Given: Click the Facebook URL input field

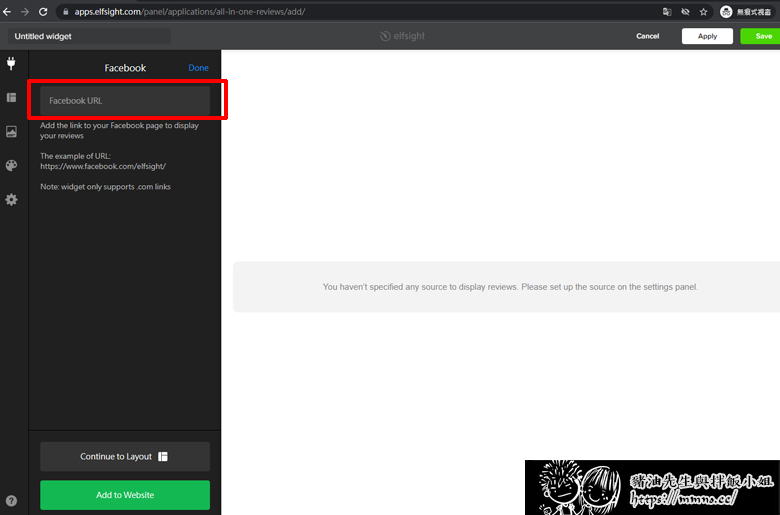Looking at the screenshot, I should click(x=125, y=101).
